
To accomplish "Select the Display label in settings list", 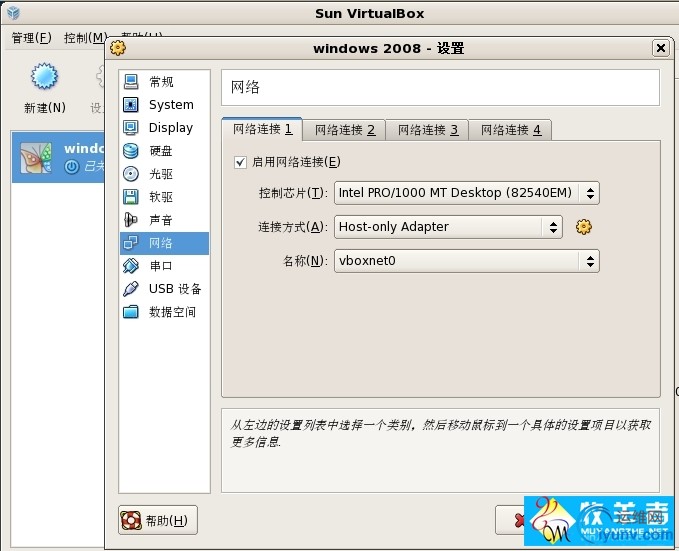I will (171, 128).
